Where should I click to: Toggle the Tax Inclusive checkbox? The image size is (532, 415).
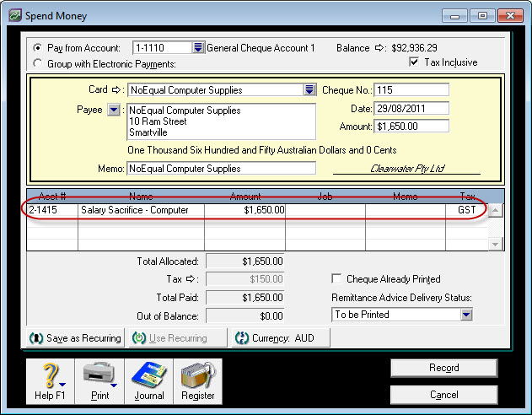(x=414, y=62)
